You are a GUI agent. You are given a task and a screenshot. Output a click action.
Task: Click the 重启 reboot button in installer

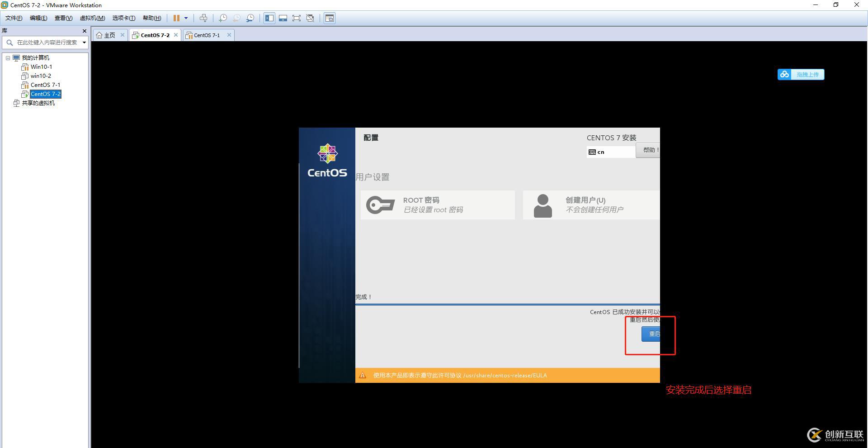pos(651,334)
